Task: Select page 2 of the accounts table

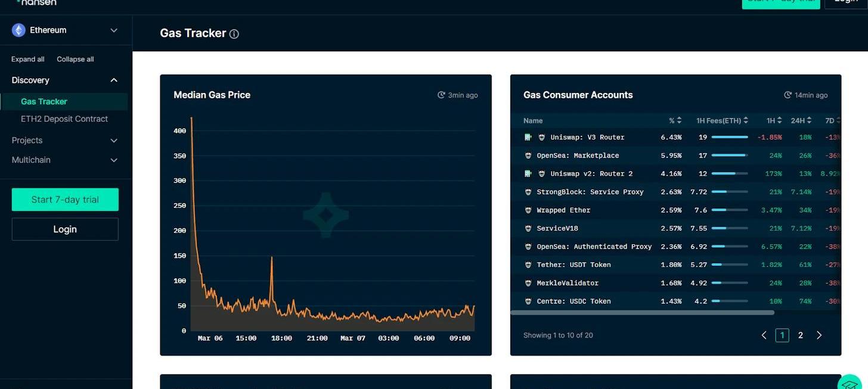Action: (801, 335)
